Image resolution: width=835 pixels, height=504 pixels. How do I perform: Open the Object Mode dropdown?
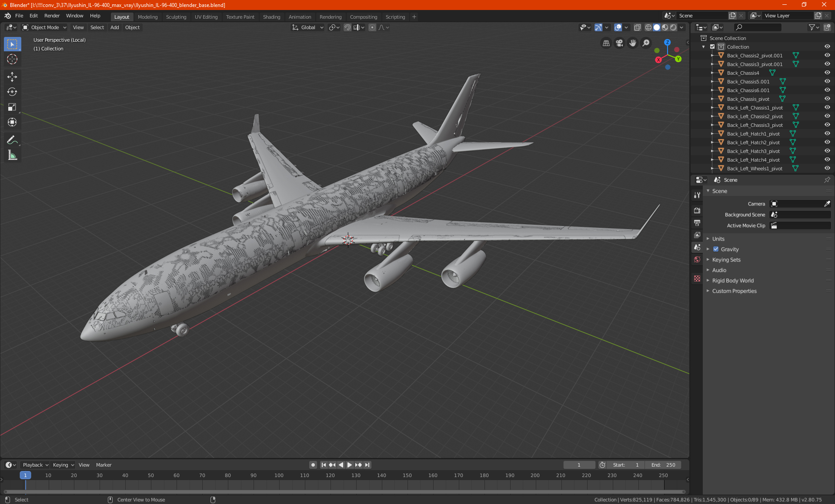(x=44, y=27)
